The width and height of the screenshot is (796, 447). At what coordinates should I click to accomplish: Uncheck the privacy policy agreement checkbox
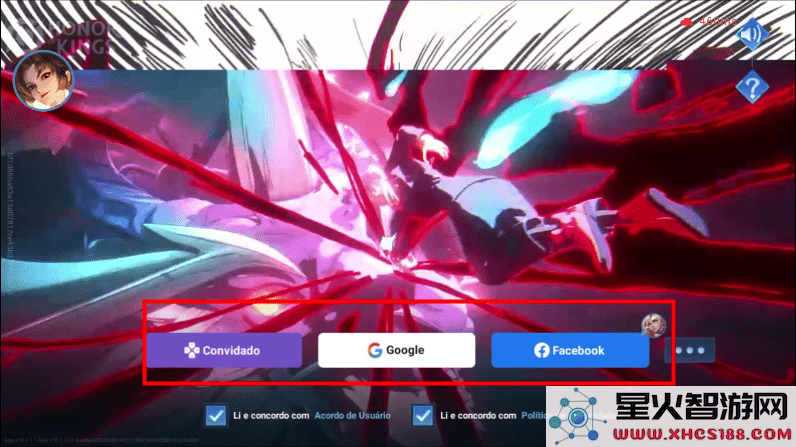(423, 416)
